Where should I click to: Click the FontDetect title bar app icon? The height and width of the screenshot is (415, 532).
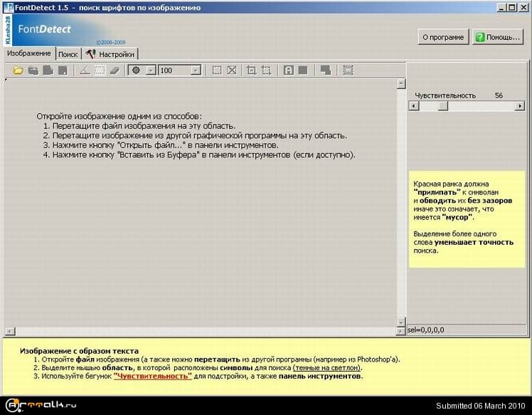pyautogui.click(x=9, y=7)
